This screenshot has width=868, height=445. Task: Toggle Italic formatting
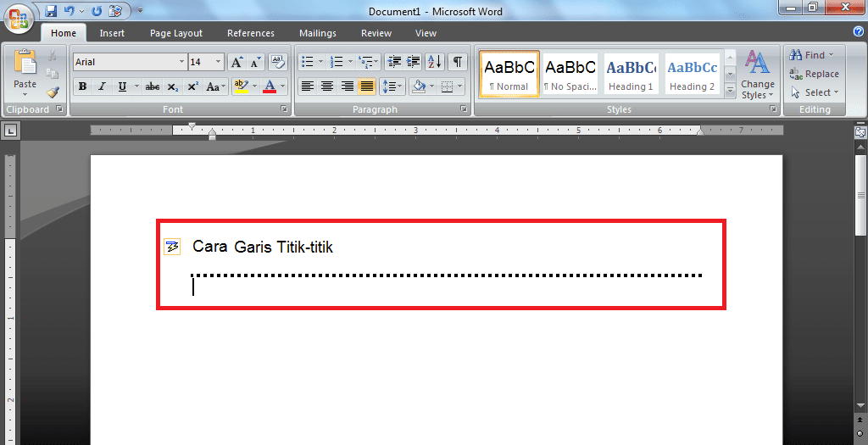click(x=102, y=86)
